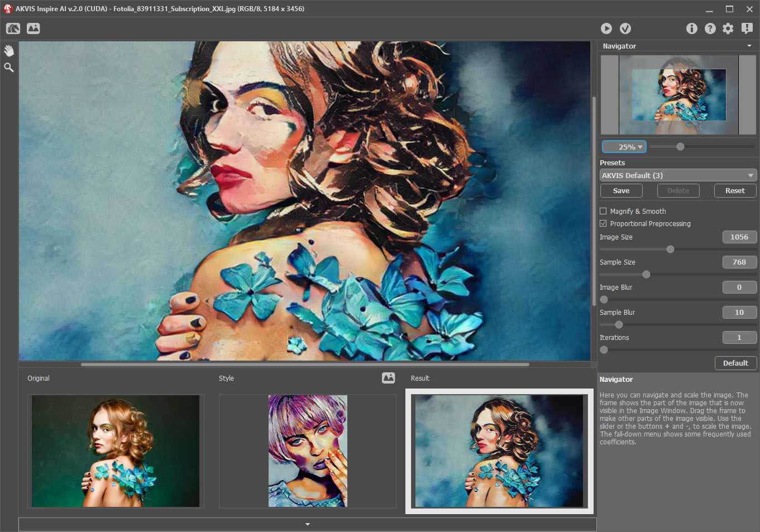Image resolution: width=760 pixels, height=532 pixels.
Task: Select the Hand tool
Action: 9,51
